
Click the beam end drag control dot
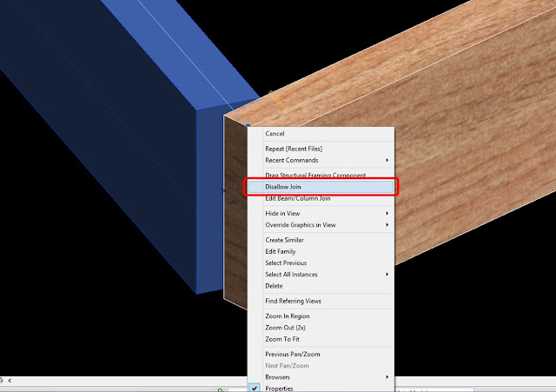click(x=248, y=125)
